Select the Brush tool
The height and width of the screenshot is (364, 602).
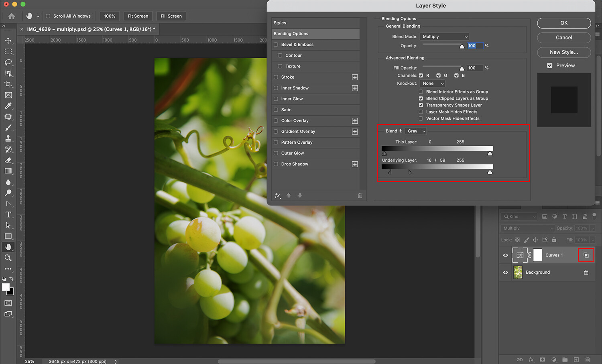[8, 128]
